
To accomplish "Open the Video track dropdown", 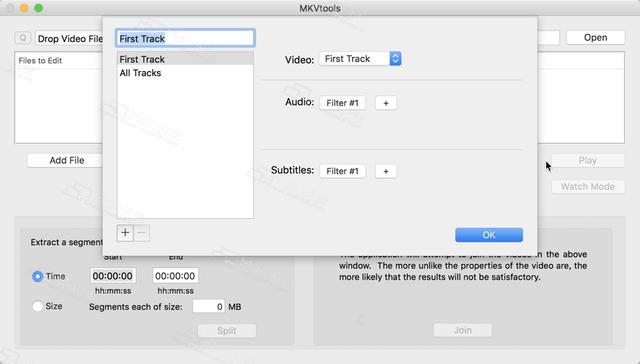I will point(360,59).
